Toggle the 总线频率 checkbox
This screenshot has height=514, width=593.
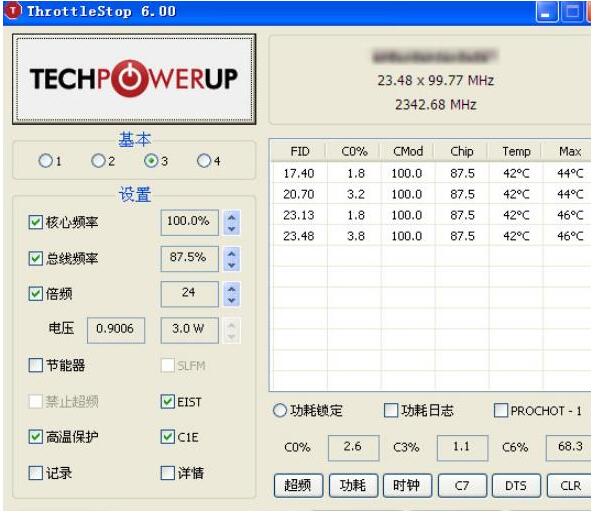[36, 258]
